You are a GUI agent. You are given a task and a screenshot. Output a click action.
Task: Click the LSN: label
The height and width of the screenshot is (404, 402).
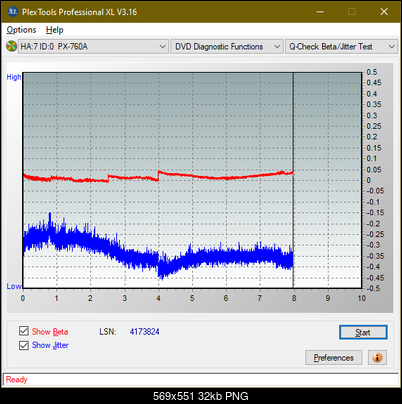coord(108,332)
